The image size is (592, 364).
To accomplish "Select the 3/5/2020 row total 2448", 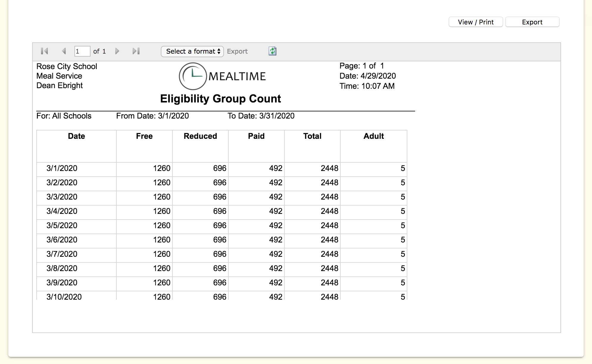I will pos(329,225).
